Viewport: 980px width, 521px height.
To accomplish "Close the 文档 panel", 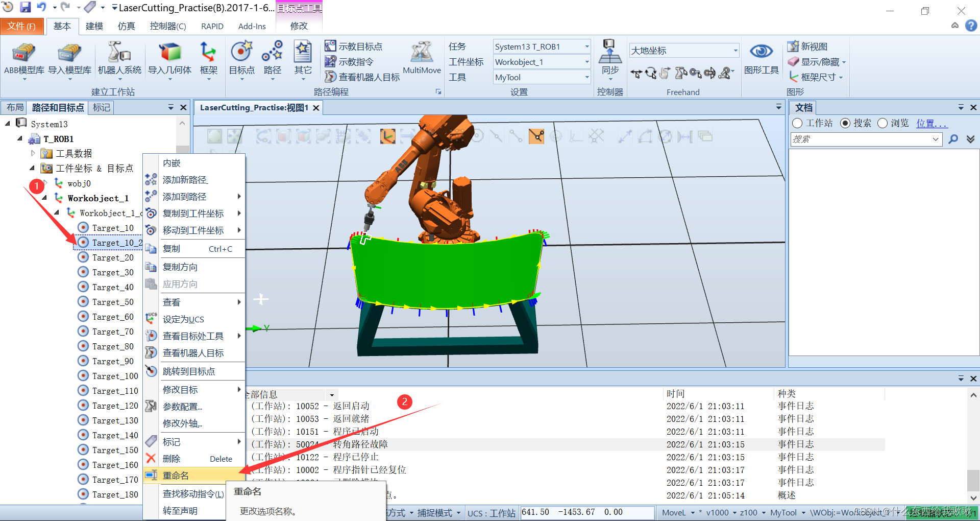I will tap(973, 107).
